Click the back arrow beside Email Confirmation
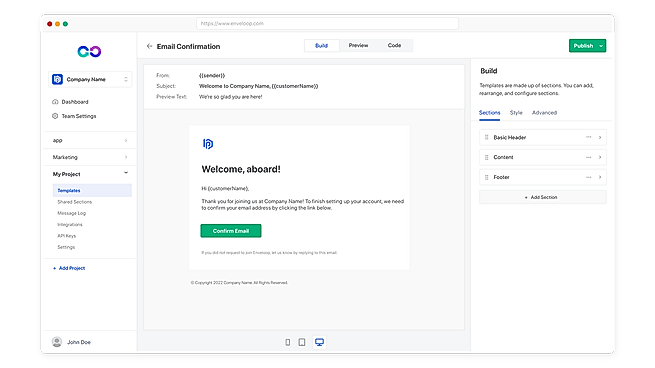The height and width of the screenshot is (368, 655). click(x=149, y=46)
